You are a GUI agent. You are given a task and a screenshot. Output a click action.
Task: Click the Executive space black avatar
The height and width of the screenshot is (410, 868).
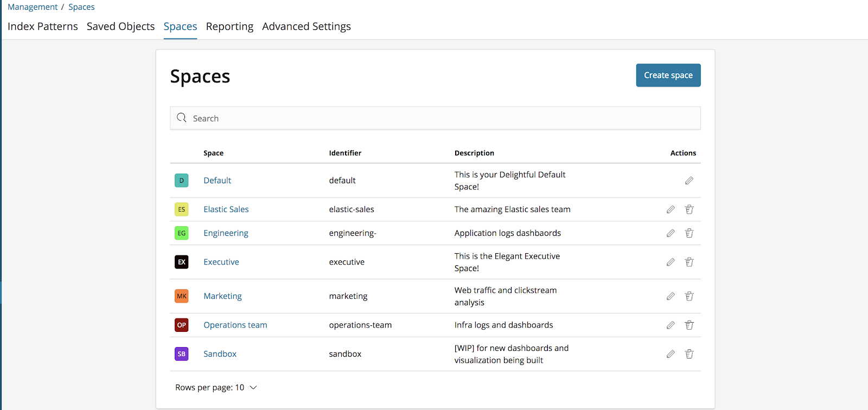click(181, 262)
